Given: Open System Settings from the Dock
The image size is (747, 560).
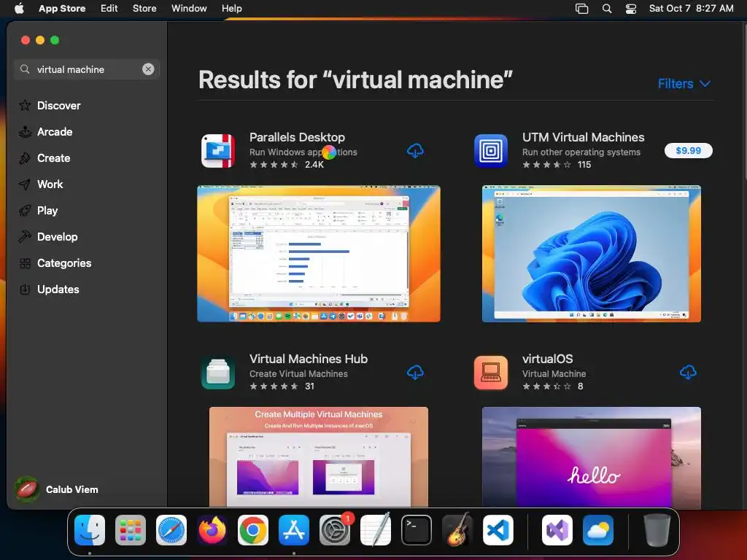Looking at the screenshot, I should pyautogui.click(x=334, y=530).
